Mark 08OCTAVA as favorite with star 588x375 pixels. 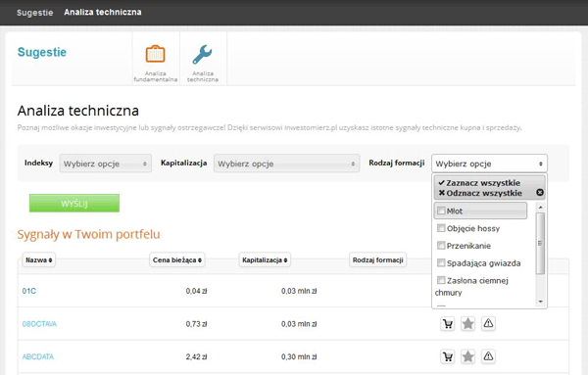coord(467,324)
